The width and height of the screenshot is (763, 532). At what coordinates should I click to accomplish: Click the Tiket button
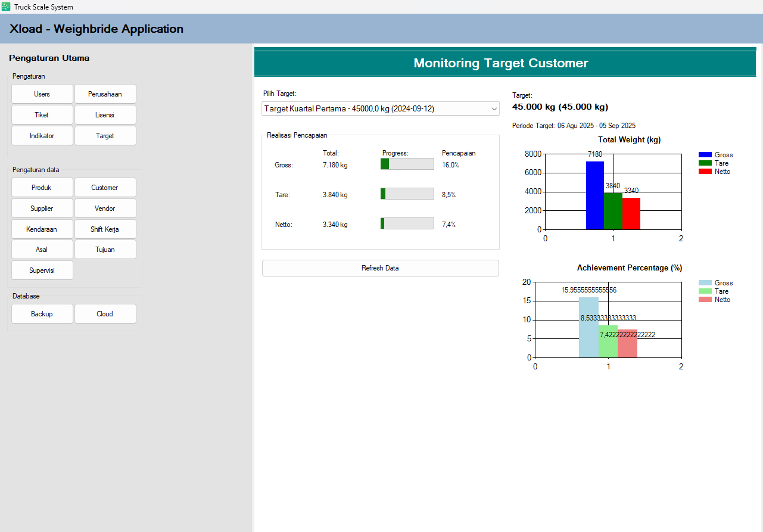[42, 115]
